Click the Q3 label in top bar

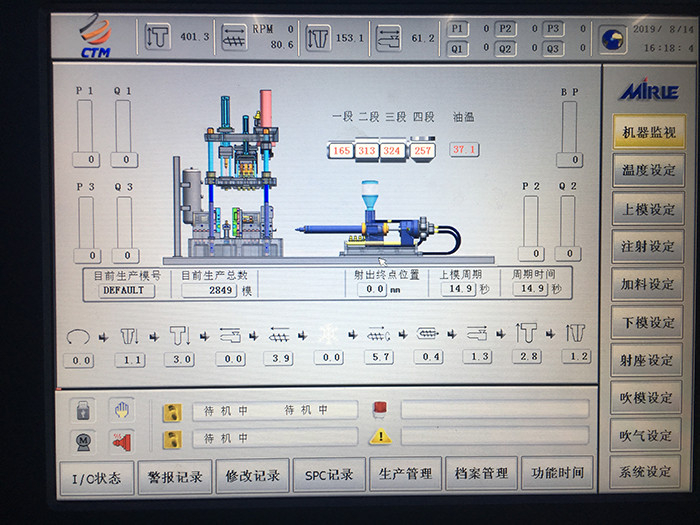(553, 48)
